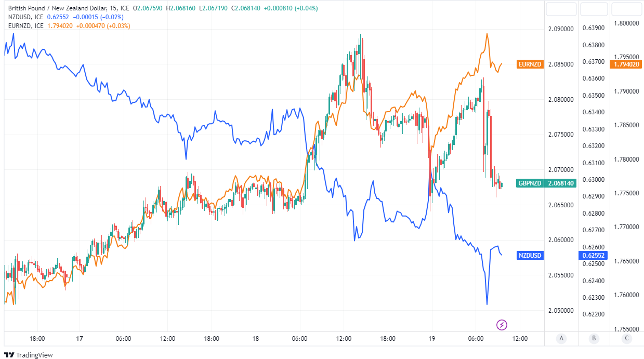Screen dimensions: 644x359
Task: Click the TradingView logo
Action: 9,355
